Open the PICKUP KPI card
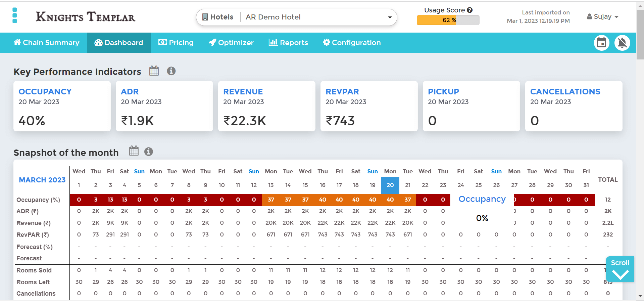Image resolution: width=644 pixels, height=301 pixels. [472, 106]
